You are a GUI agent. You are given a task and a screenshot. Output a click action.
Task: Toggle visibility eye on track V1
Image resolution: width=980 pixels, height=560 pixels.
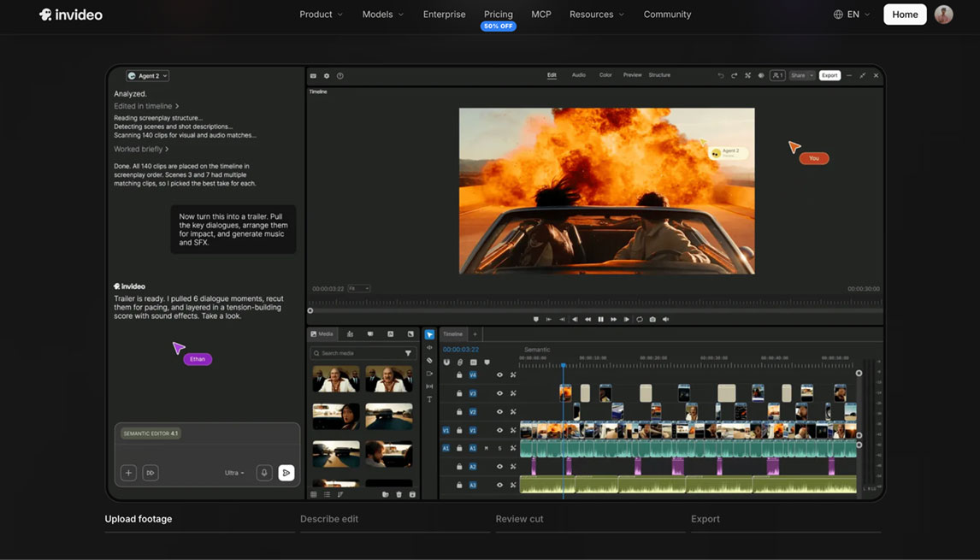tap(499, 430)
